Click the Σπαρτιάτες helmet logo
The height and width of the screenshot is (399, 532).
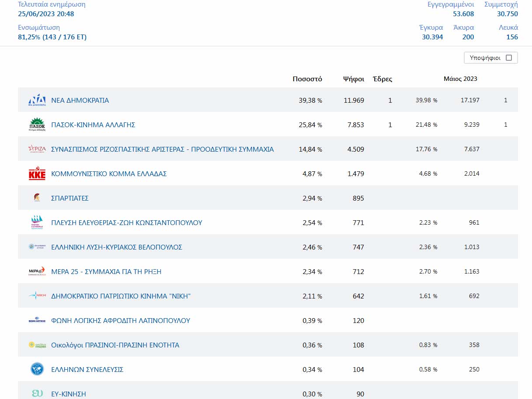(37, 198)
